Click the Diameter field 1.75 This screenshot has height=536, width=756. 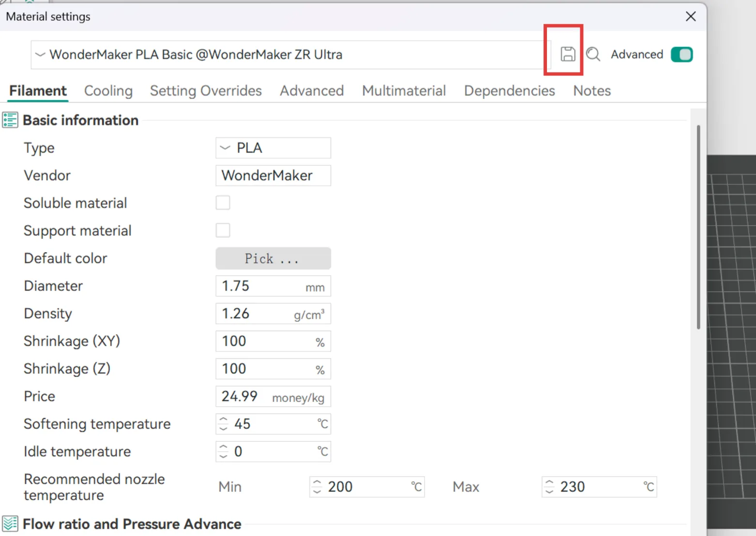click(273, 286)
